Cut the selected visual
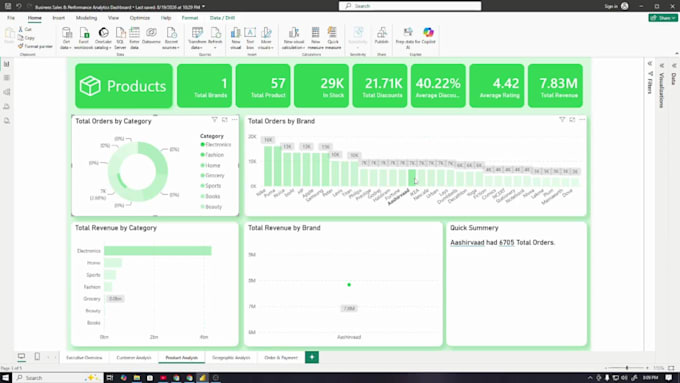The image size is (680, 383). click(x=25, y=29)
